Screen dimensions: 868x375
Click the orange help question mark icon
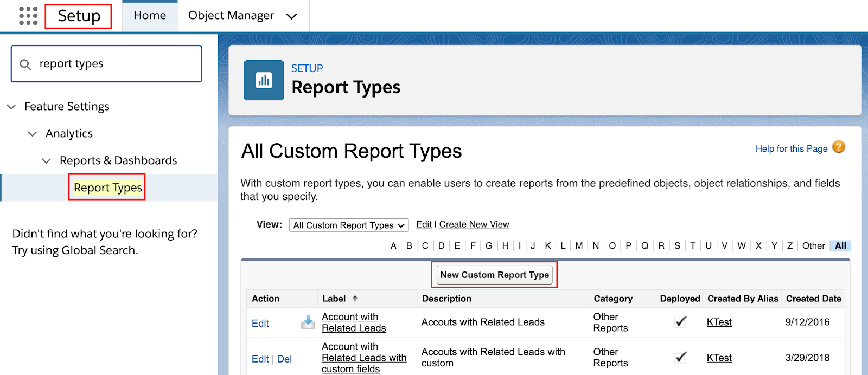[839, 147]
